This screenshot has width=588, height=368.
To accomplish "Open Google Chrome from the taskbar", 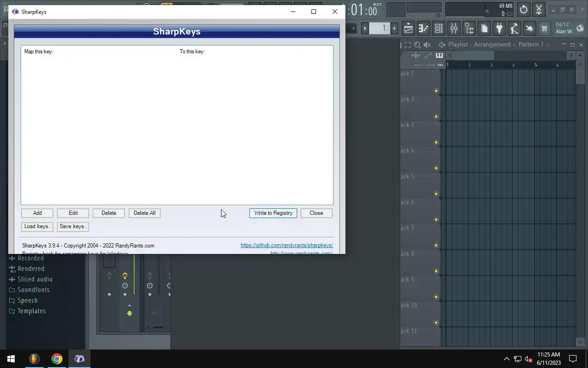I will [57, 359].
